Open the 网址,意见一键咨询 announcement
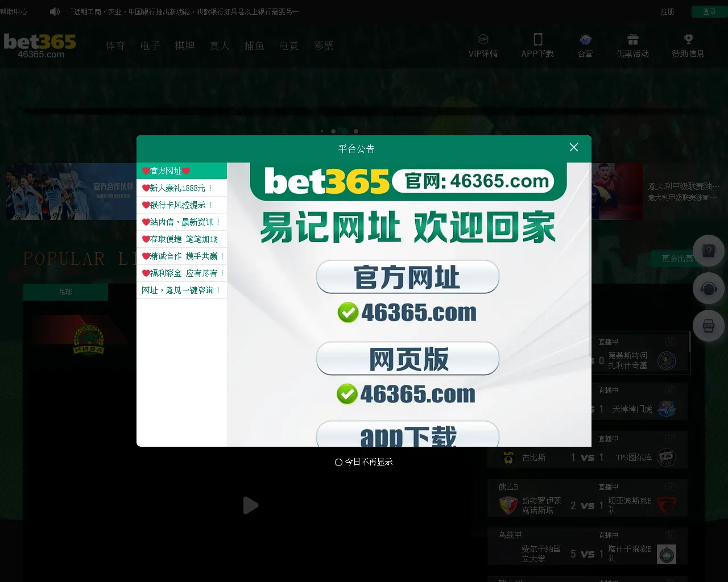 click(181, 290)
